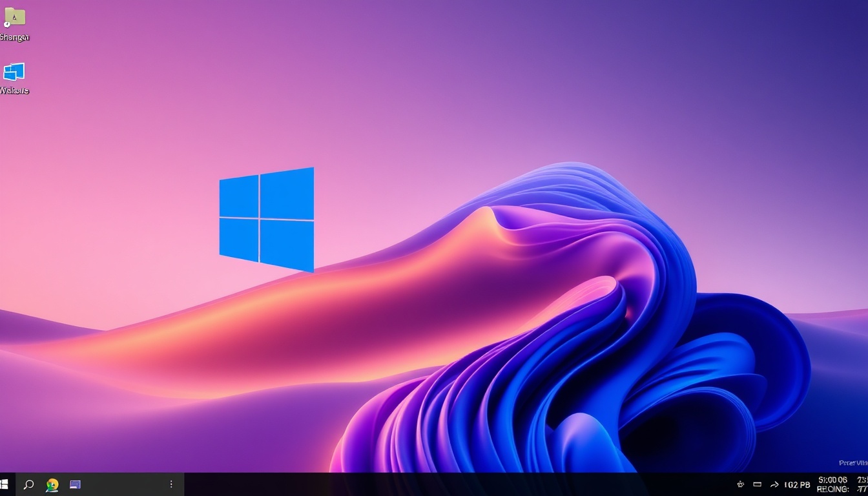Click the "102 PB" tray text
The height and width of the screenshot is (496, 868).
[x=797, y=484]
